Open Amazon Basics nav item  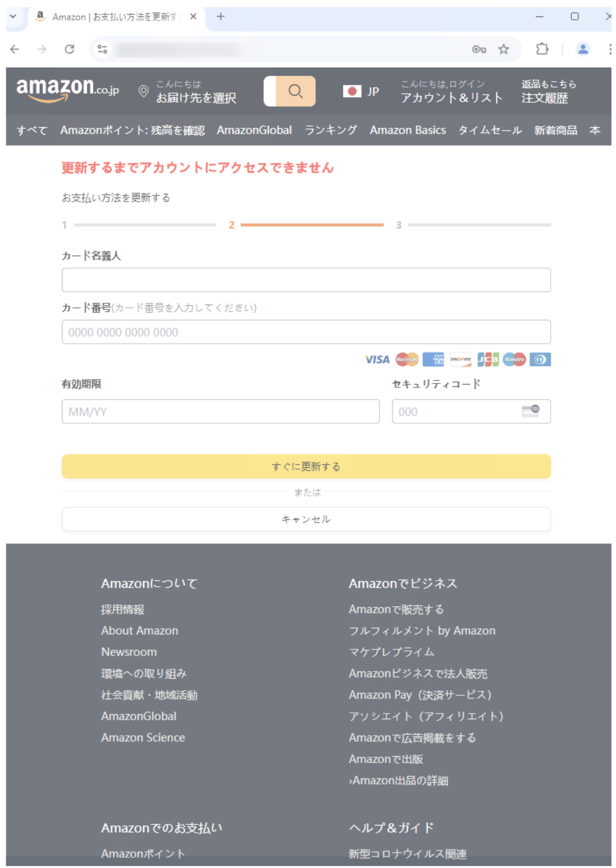(408, 130)
